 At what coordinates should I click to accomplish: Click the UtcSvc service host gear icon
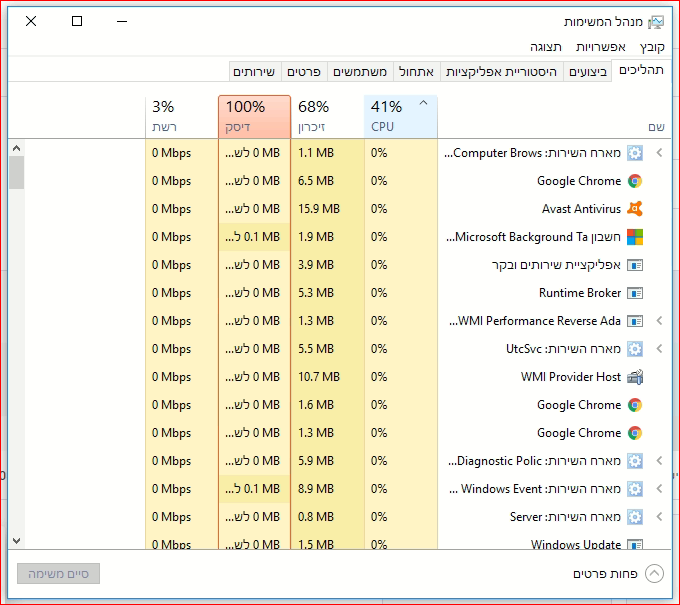point(635,349)
